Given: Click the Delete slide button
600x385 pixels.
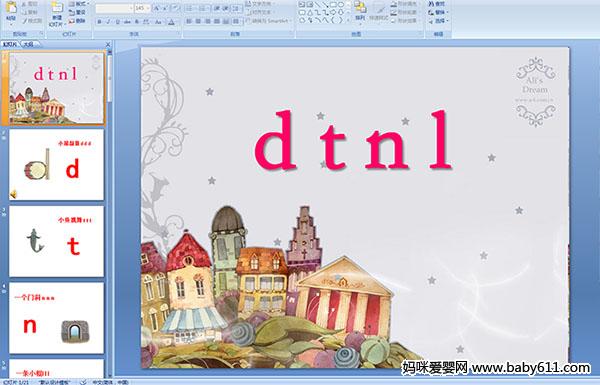Looking at the screenshot, I should [x=78, y=21].
